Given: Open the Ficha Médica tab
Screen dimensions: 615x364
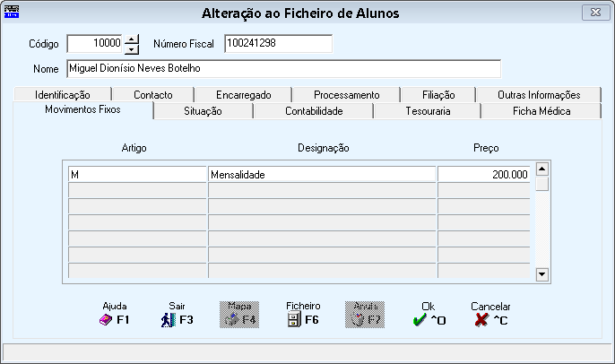Looking at the screenshot, I should (x=541, y=111).
